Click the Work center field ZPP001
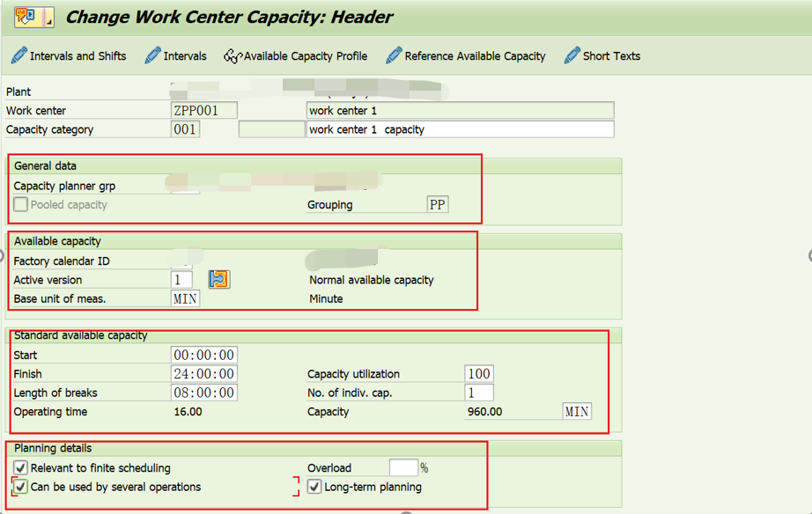This screenshot has width=812, height=514. click(203, 110)
